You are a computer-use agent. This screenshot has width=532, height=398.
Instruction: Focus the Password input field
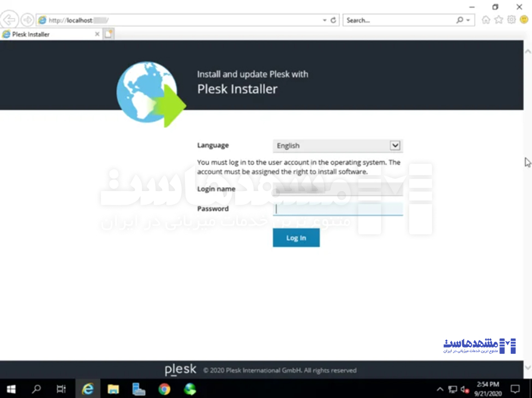click(x=338, y=209)
